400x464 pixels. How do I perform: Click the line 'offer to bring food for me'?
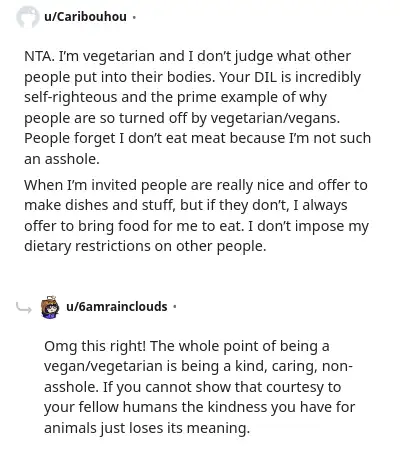(x=196, y=226)
